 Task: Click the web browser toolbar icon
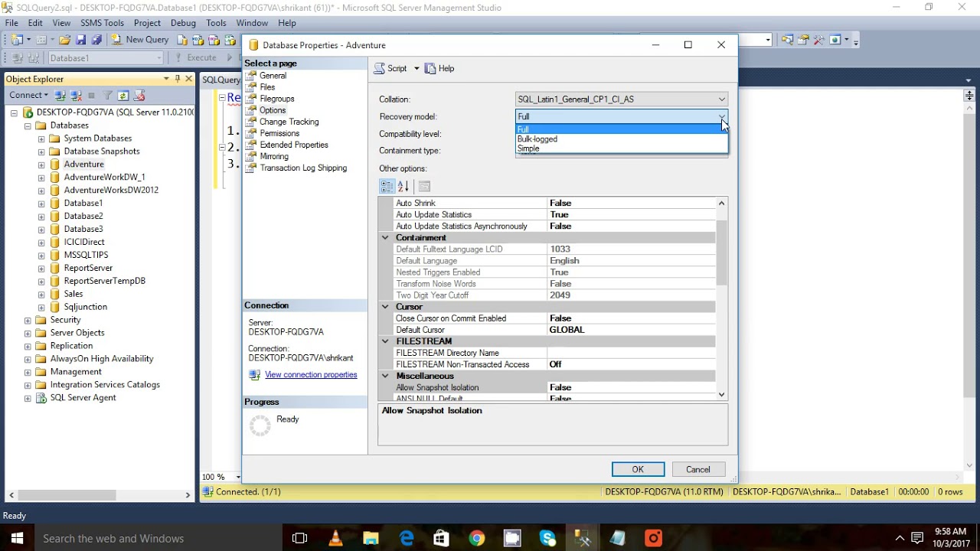coord(835,39)
